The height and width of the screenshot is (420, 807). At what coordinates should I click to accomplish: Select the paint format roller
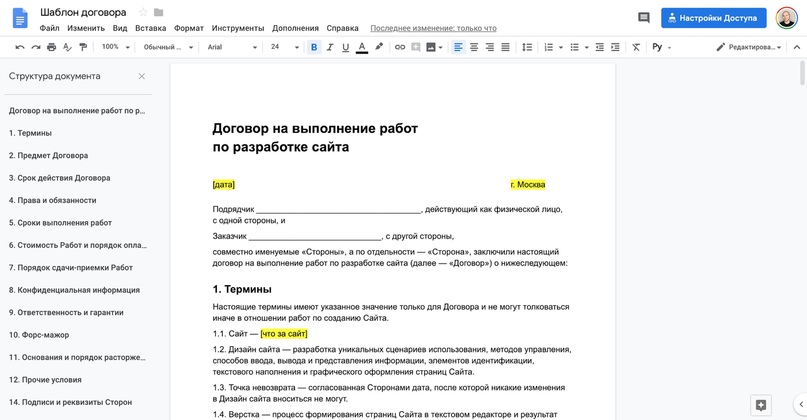pyautogui.click(x=83, y=47)
